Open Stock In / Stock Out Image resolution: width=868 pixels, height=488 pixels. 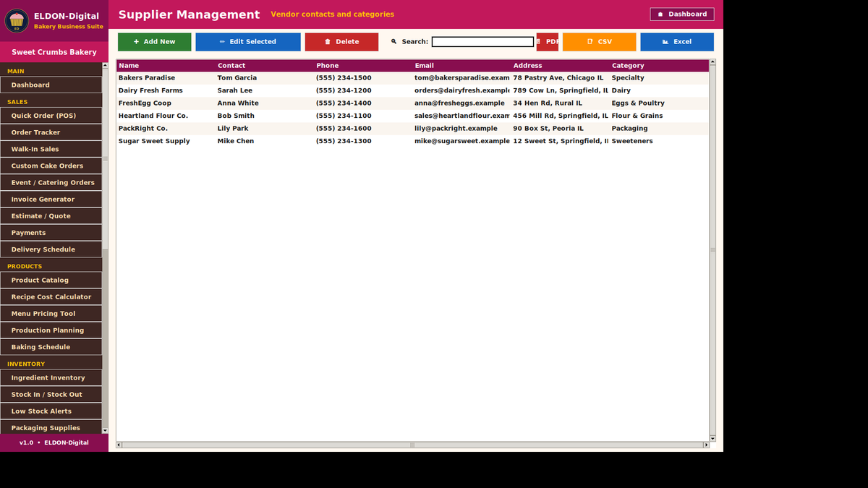[x=51, y=395]
